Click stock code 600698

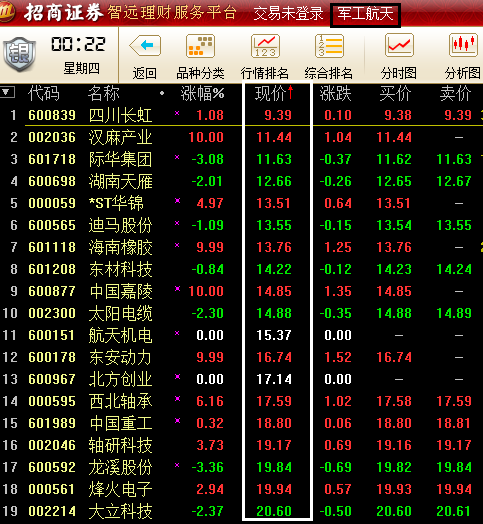click(52, 181)
